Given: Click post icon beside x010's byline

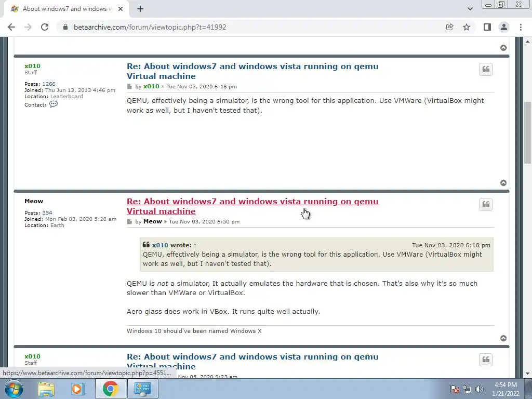Looking at the screenshot, I should tap(129, 87).
